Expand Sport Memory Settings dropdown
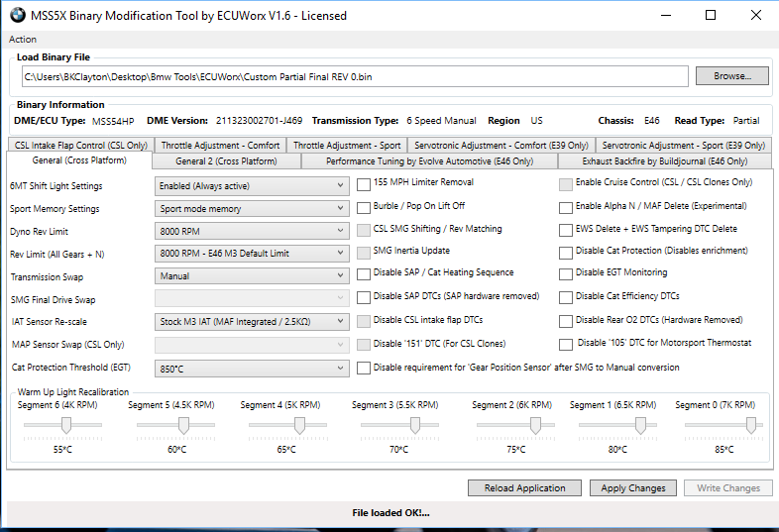Image resolution: width=779 pixels, height=532 pixels. click(x=252, y=209)
